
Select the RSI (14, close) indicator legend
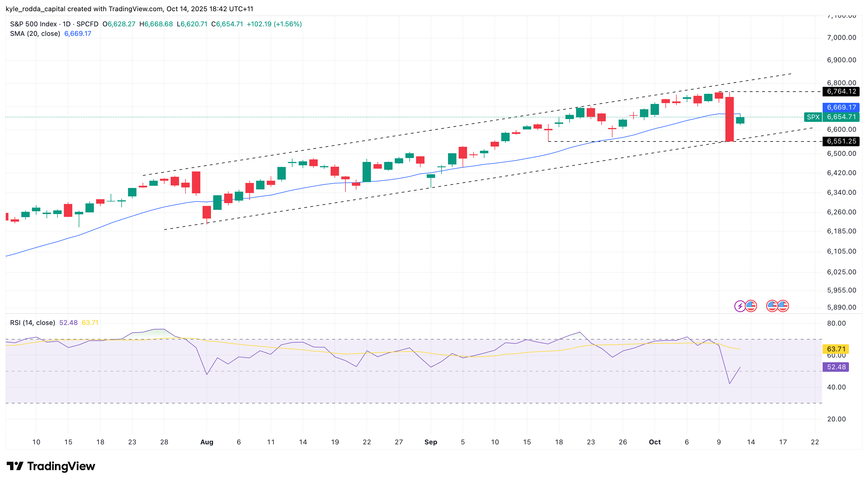pyautogui.click(x=33, y=323)
